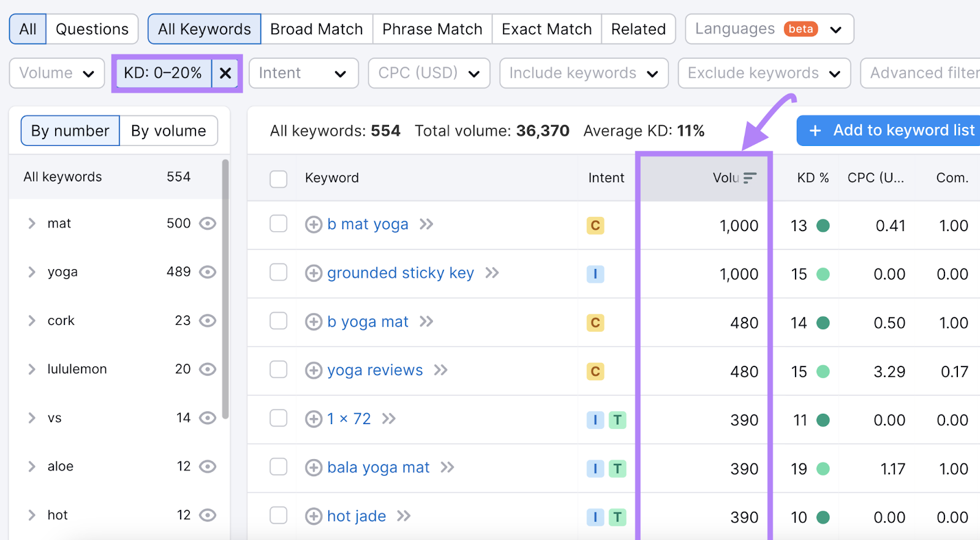
Task: Select the Related tab
Action: (x=638, y=29)
